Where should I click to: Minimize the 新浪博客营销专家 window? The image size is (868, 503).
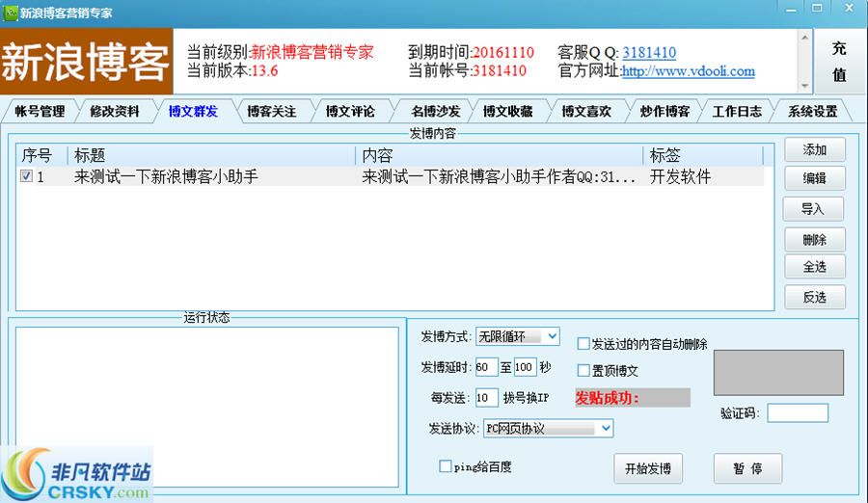(791, 9)
